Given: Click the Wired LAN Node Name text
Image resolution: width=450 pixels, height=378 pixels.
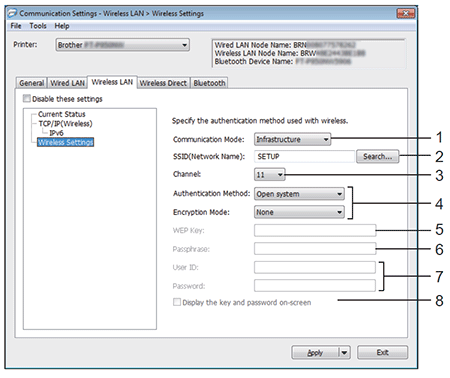Looking at the screenshot, I should pyautogui.click(x=285, y=45).
